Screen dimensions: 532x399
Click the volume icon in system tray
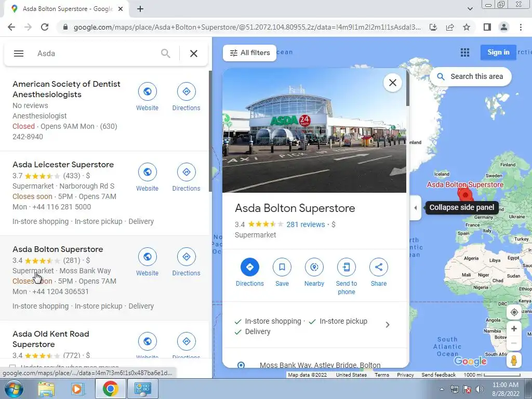479,389
